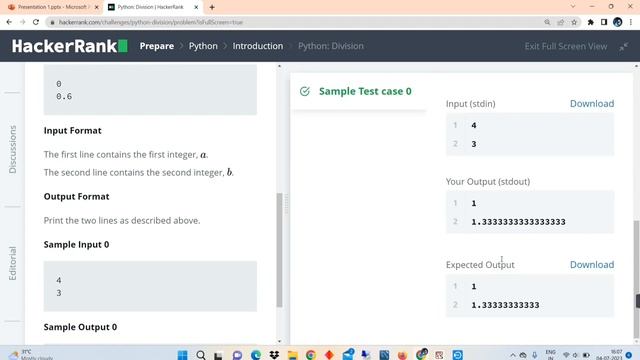
Task: Click the Your Output (stdout) label
Action: click(488, 182)
